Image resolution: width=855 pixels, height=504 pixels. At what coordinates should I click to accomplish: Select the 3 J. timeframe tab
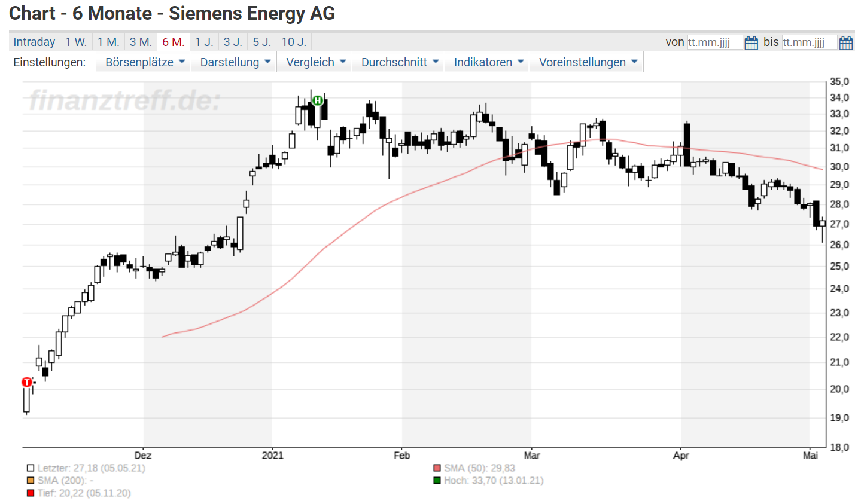tap(233, 42)
